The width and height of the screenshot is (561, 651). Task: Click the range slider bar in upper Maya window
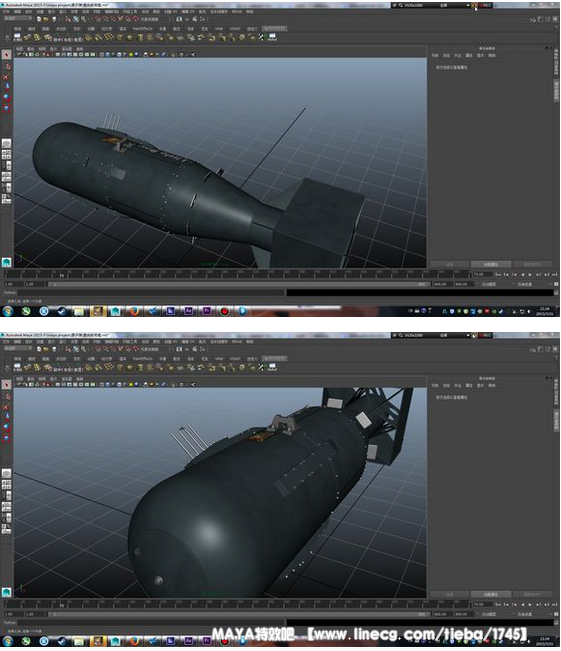click(x=240, y=284)
